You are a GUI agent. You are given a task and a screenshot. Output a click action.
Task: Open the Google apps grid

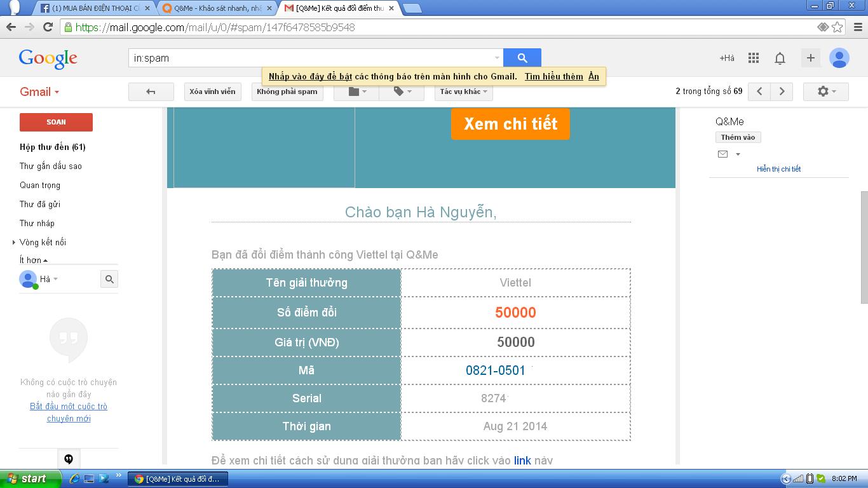pos(754,58)
